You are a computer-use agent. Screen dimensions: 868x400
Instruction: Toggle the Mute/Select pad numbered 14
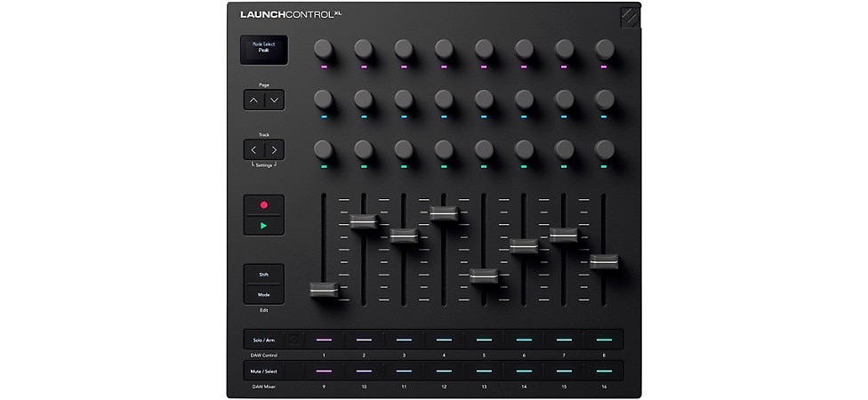pos(524,371)
